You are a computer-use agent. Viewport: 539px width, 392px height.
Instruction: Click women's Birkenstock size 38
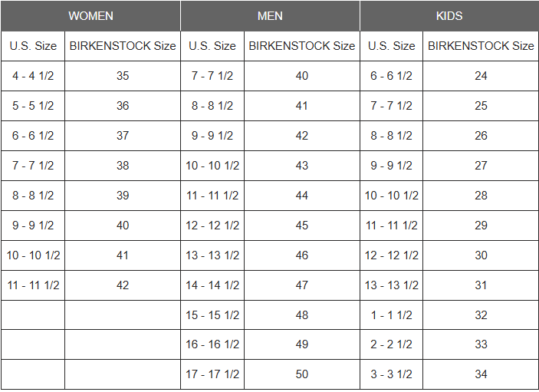coord(123,166)
